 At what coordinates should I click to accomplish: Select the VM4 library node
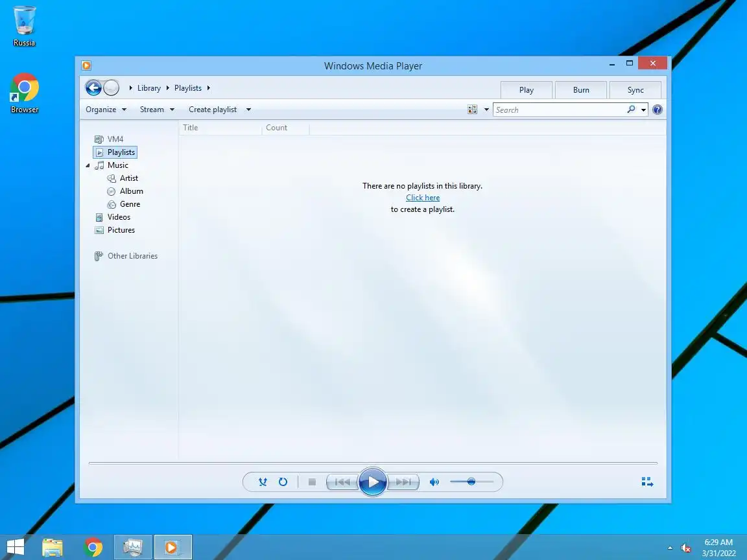point(110,139)
